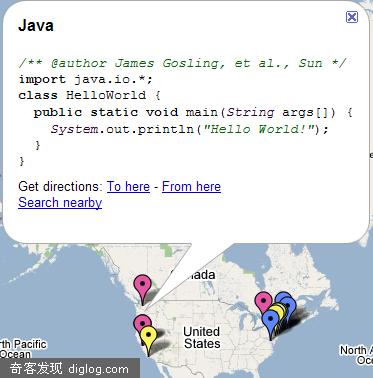This screenshot has width=373, height=378.
Task: Select the yellow marker on the US west coast
Action: (x=148, y=336)
